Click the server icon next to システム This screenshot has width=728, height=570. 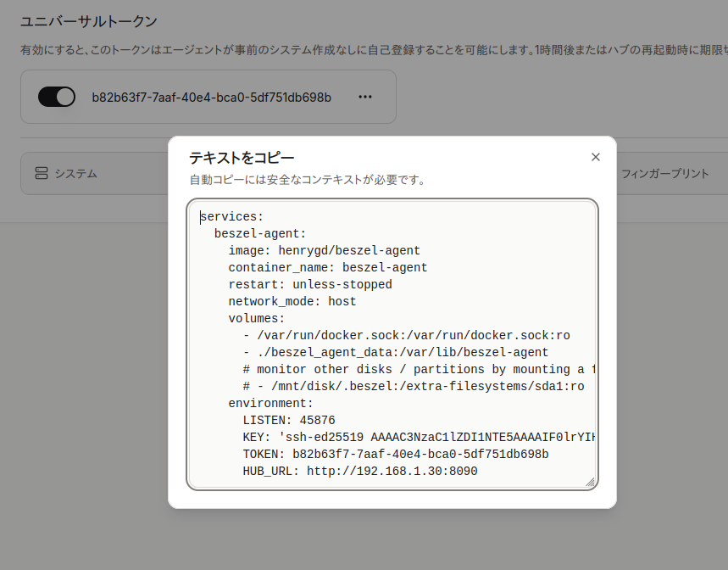click(42, 174)
